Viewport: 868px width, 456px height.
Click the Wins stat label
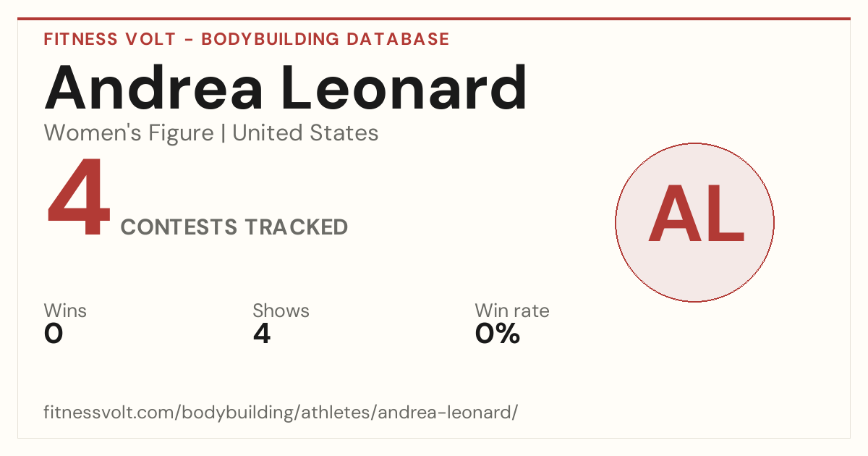65,311
